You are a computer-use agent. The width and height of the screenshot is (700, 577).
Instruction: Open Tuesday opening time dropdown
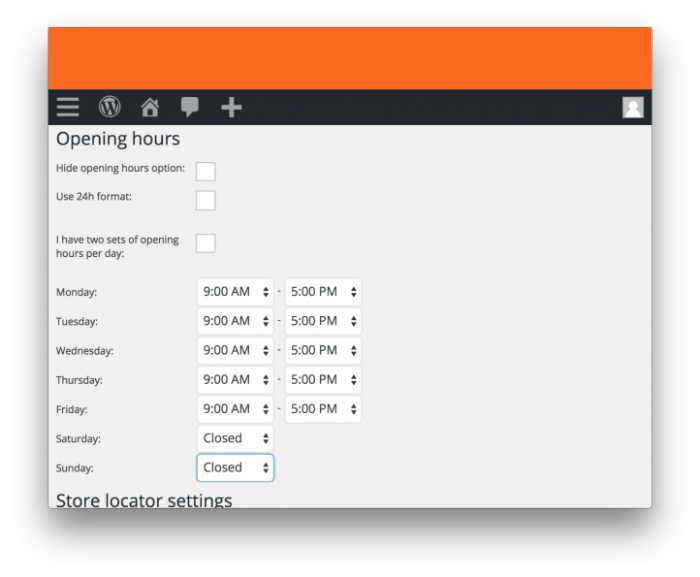pos(235,321)
